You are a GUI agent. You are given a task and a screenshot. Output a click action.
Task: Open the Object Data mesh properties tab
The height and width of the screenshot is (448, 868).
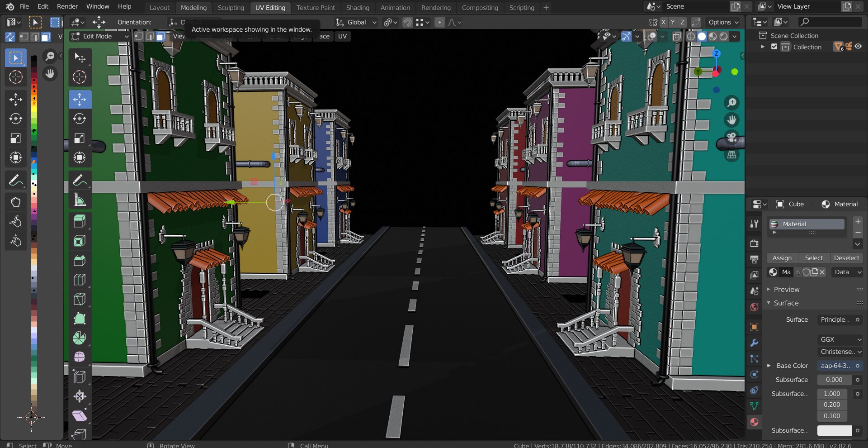pyautogui.click(x=754, y=406)
